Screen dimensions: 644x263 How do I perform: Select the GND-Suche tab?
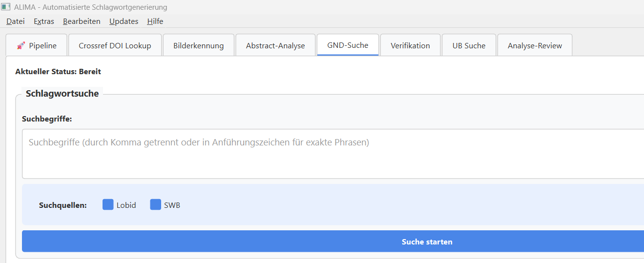[x=348, y=45]
